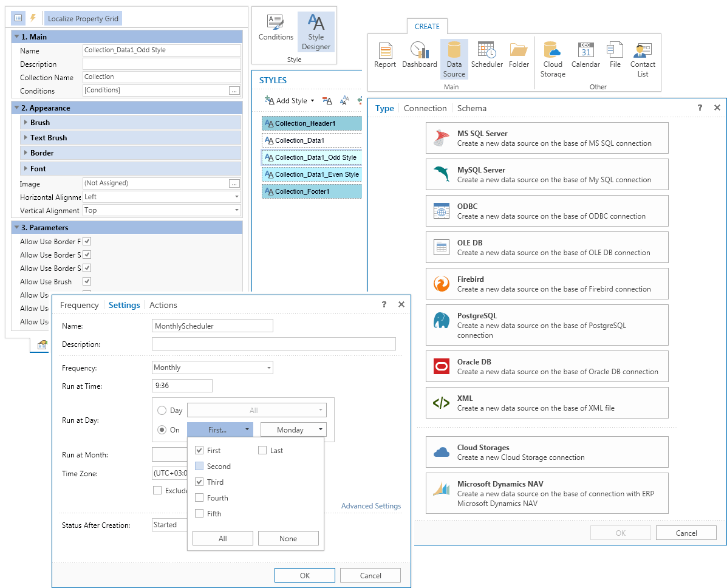Check the Fifth week checkbox

199,513
